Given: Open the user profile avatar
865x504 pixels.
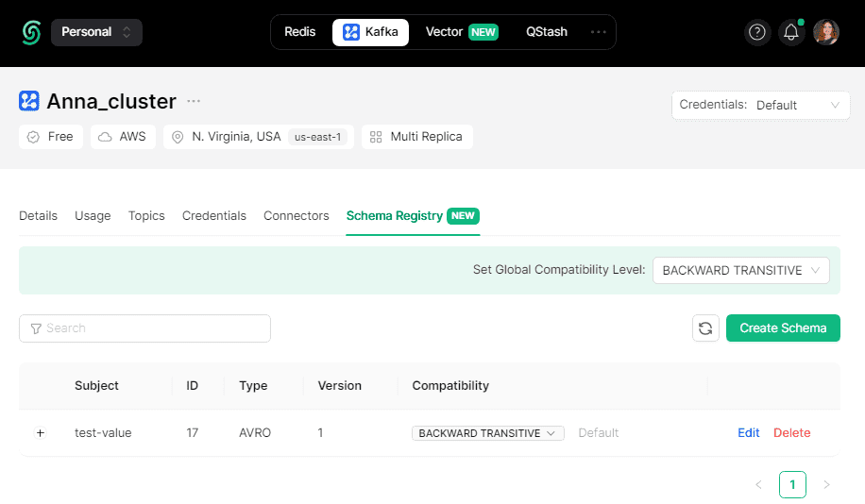Looking at the screenshot, I should point(826,32).
